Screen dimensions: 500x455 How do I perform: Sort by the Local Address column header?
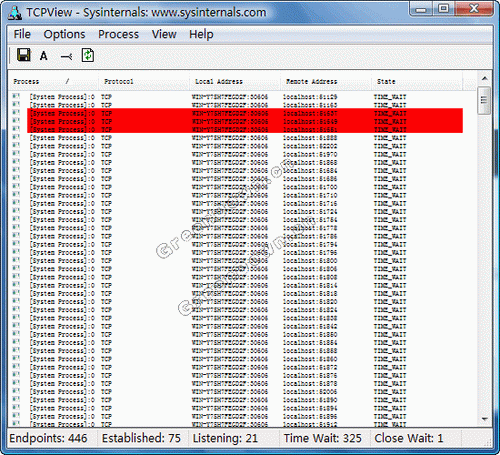point(235,81)
